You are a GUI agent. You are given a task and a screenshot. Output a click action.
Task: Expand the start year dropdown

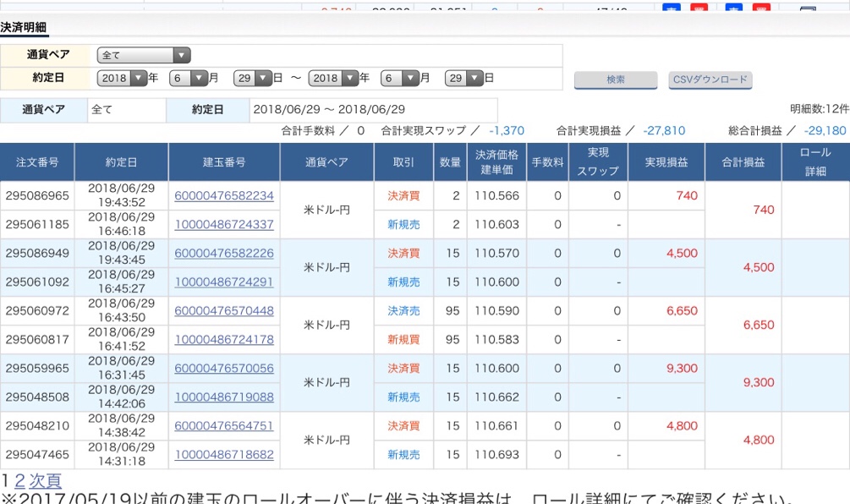(x=123, y=78)
